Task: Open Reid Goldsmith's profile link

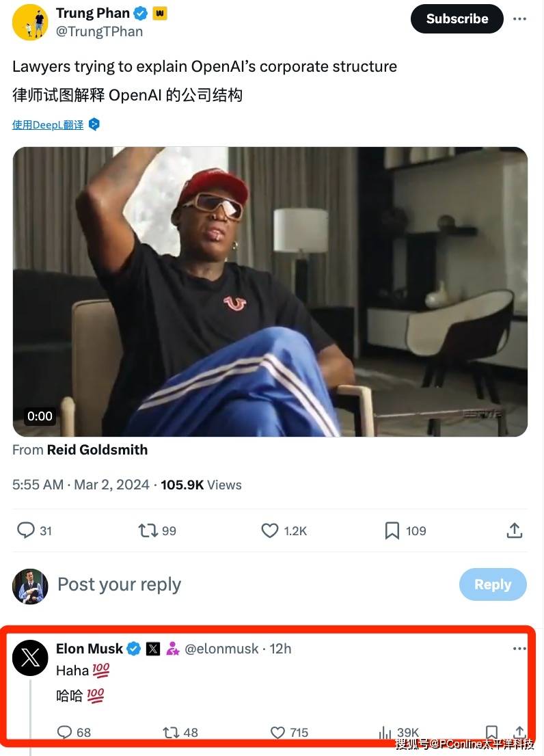Action: coord(97,450)
